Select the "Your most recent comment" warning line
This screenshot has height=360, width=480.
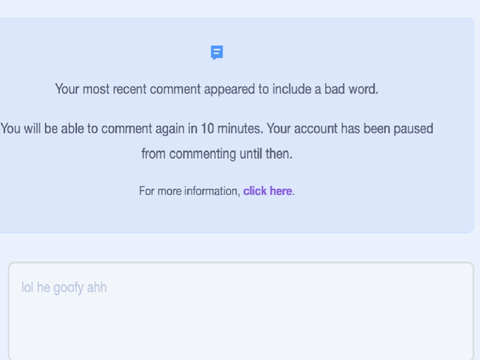[217, 89]
